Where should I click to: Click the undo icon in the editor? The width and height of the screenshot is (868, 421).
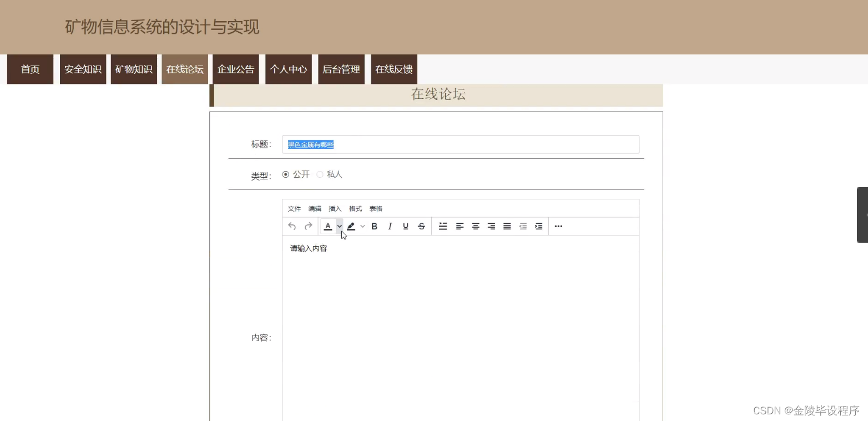click(x=292, y=226)
